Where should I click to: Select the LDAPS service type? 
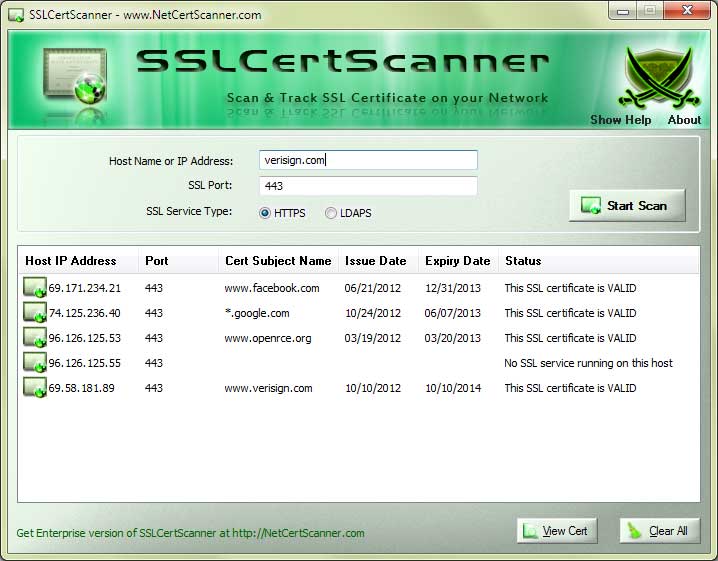pos(348,213)
